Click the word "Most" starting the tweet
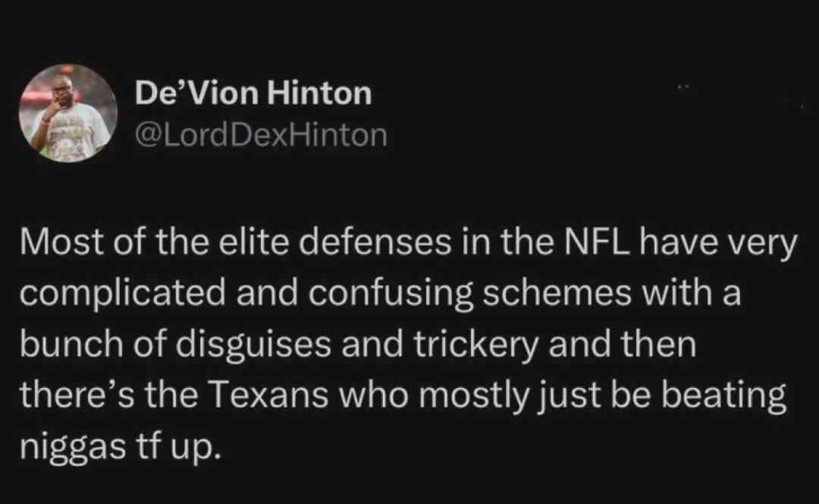The height and width of the screenshot is (504, 819). (x=56, y=246)
